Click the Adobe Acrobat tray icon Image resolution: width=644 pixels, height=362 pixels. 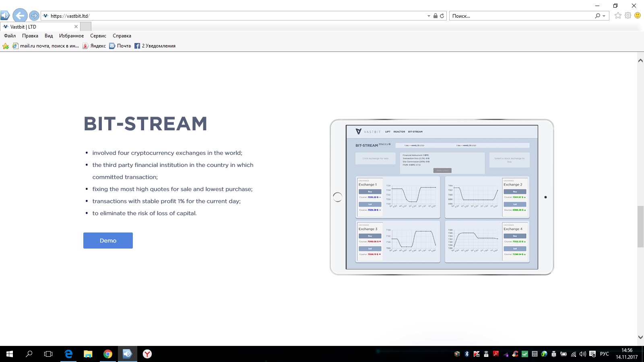[x=496, y=354]
